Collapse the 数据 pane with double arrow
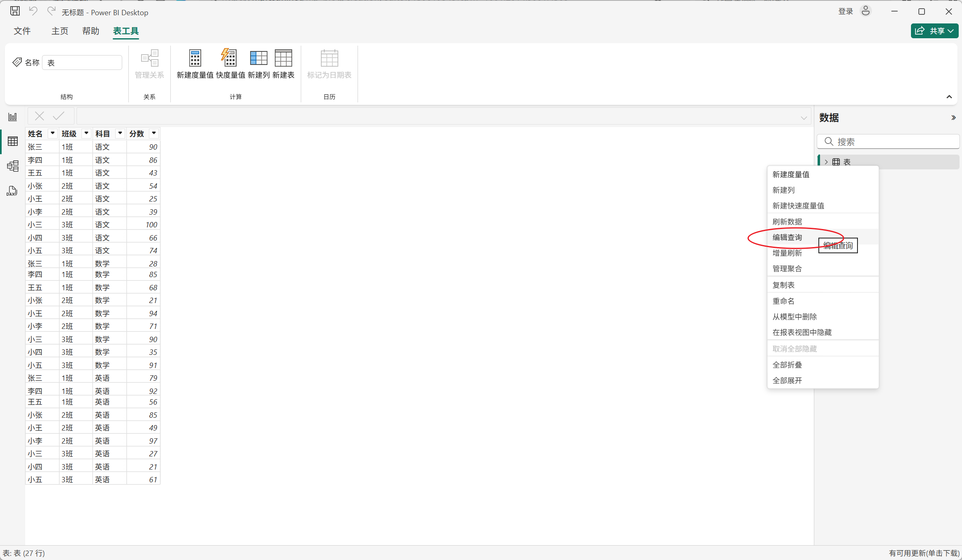Viewport: 962px width, 560px height. tap(953, 118)
